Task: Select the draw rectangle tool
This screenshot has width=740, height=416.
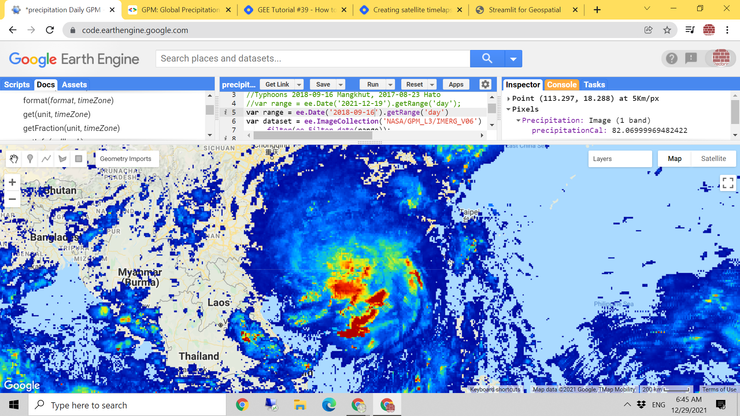Action: click(79, 159)
